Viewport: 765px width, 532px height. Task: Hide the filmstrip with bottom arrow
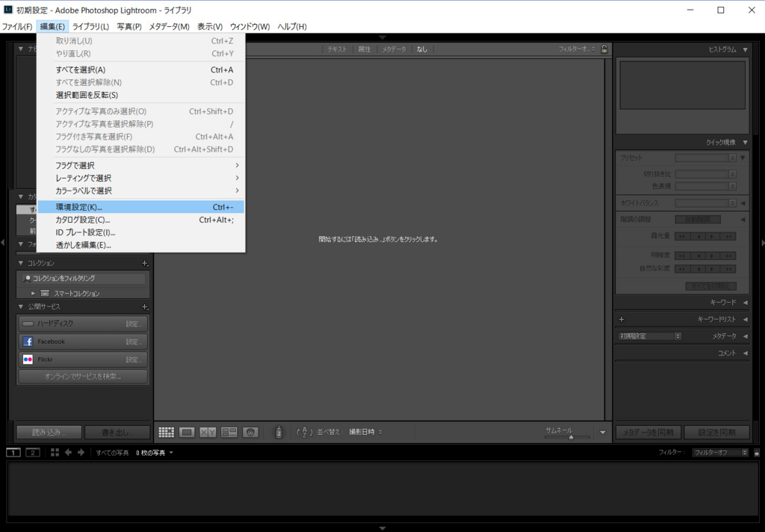click(x=382, y=528)
